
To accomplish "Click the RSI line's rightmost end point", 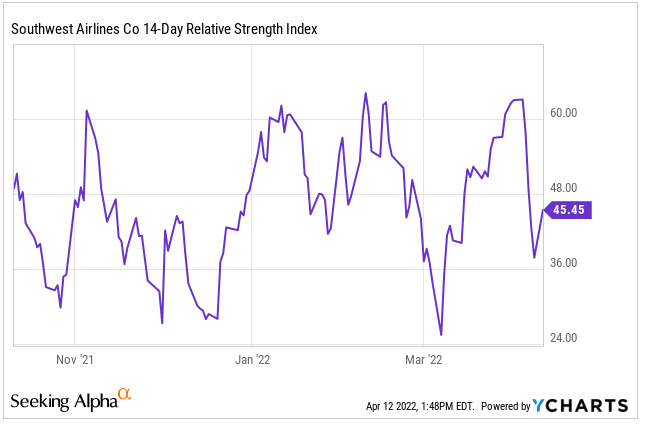I will point(543,210).
